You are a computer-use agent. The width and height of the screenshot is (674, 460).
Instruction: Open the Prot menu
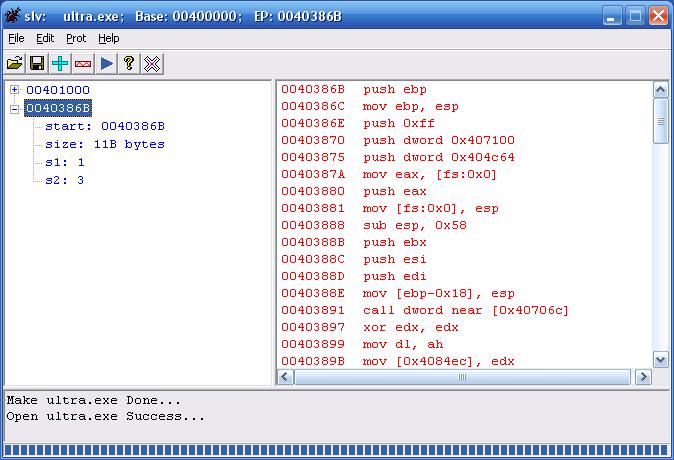[76, 38]
